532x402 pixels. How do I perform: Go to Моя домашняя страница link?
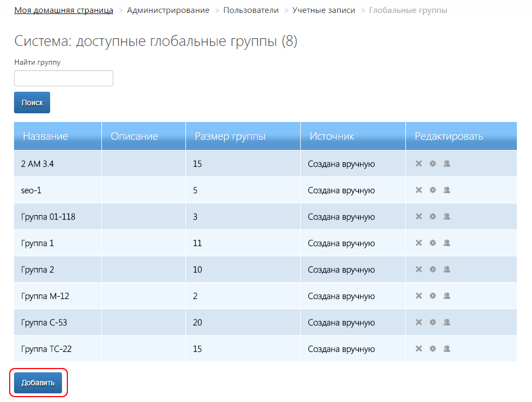click(x=64, y=10)
